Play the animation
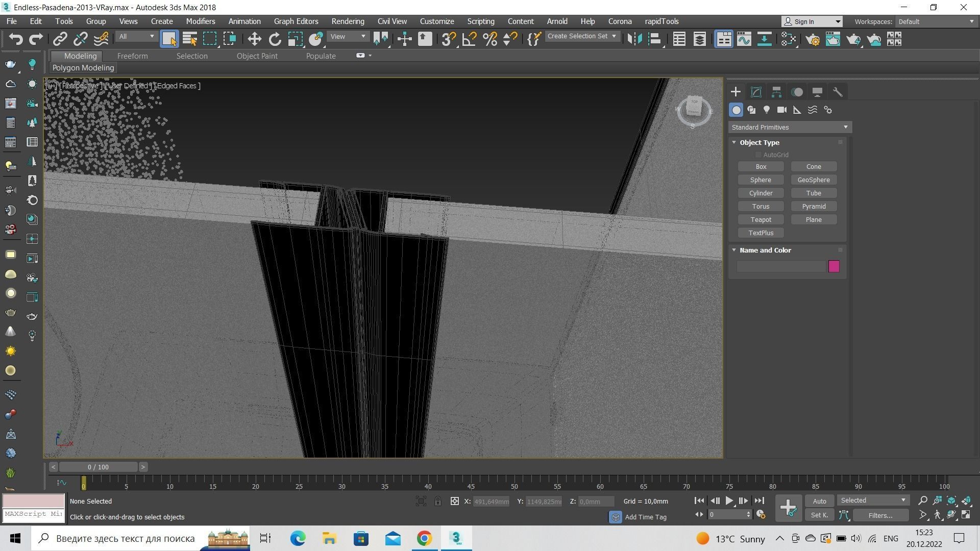Screen dimensions: 980x551 [729, 501]
